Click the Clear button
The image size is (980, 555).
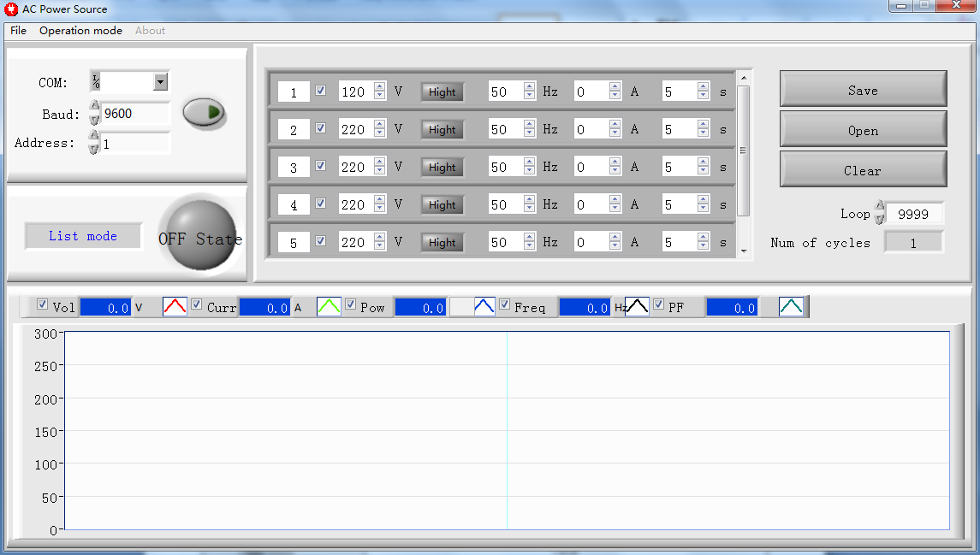pyautogui.click(x=863, y=170)
